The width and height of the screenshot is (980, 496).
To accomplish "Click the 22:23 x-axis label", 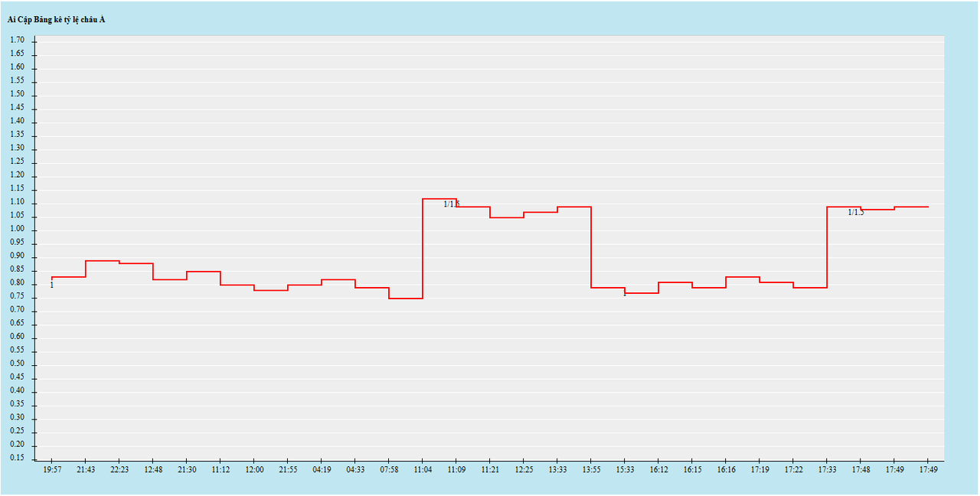I will click(119, 470).
